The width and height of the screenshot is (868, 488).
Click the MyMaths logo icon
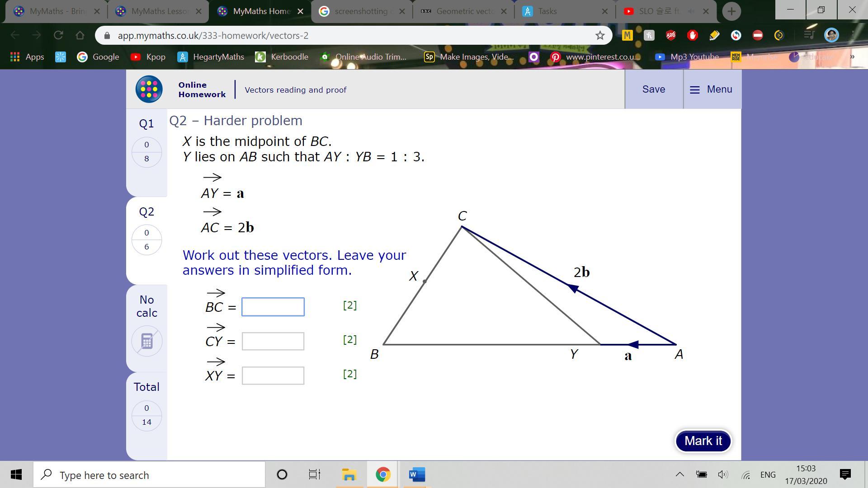click(x=149, y=89)
